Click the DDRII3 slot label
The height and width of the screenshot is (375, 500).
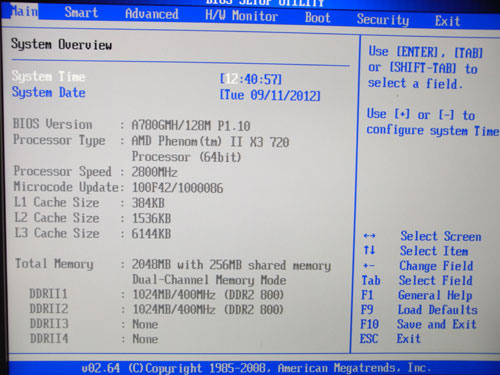coord(49,324)
